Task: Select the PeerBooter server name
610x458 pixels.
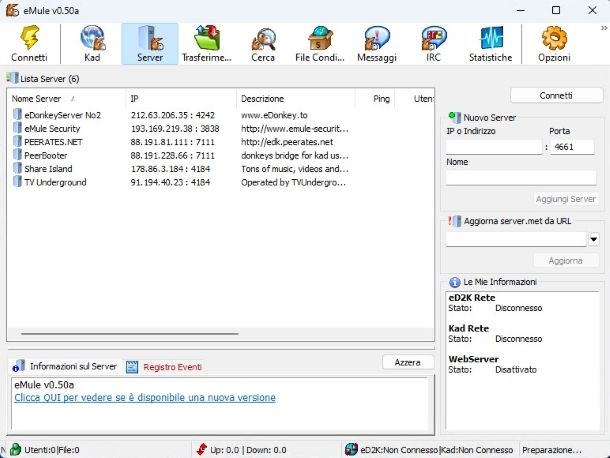Action: (46, 156)
